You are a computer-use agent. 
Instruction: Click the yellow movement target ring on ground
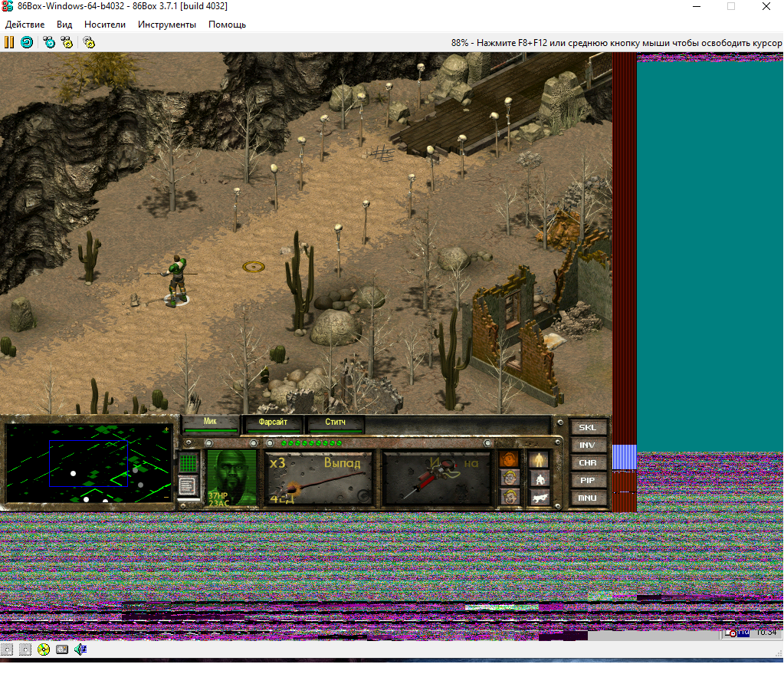(254, 267)
